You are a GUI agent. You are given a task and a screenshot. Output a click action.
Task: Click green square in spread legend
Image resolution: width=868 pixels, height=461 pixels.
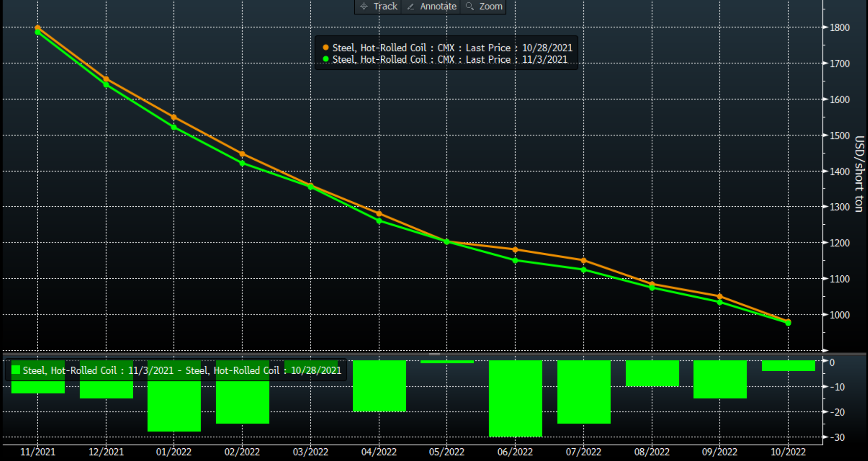(16, 370)
